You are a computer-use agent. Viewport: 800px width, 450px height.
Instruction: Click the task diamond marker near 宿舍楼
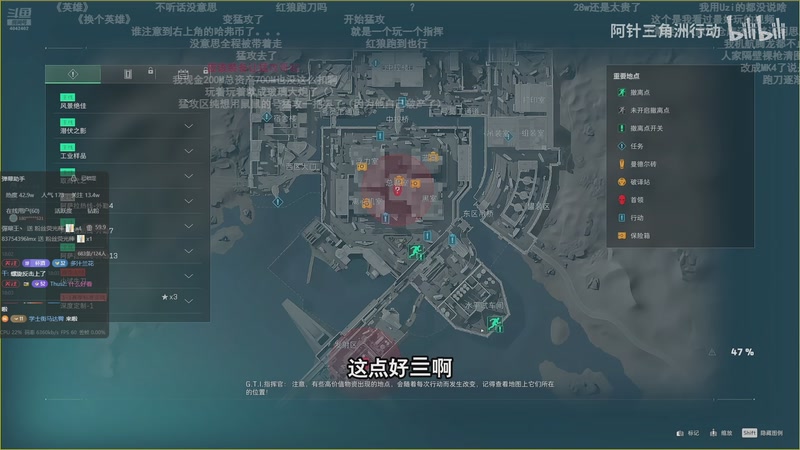[267, 117]
